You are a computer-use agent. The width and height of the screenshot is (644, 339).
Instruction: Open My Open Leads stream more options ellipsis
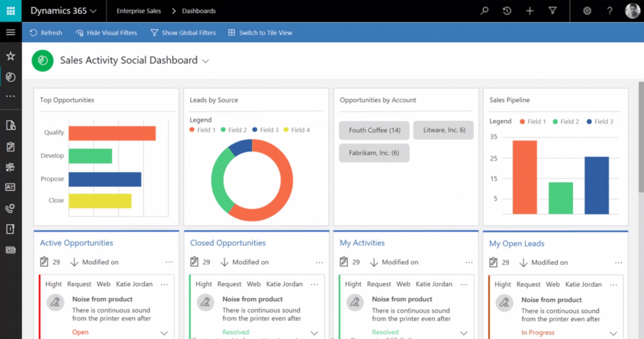coord(619,262)
